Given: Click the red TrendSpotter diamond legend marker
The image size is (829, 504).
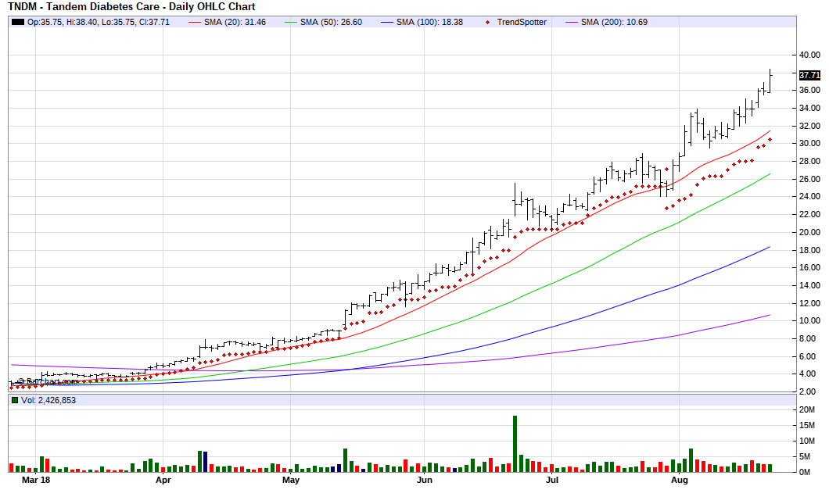Looking at the screenshot, I should click(487, 22).
